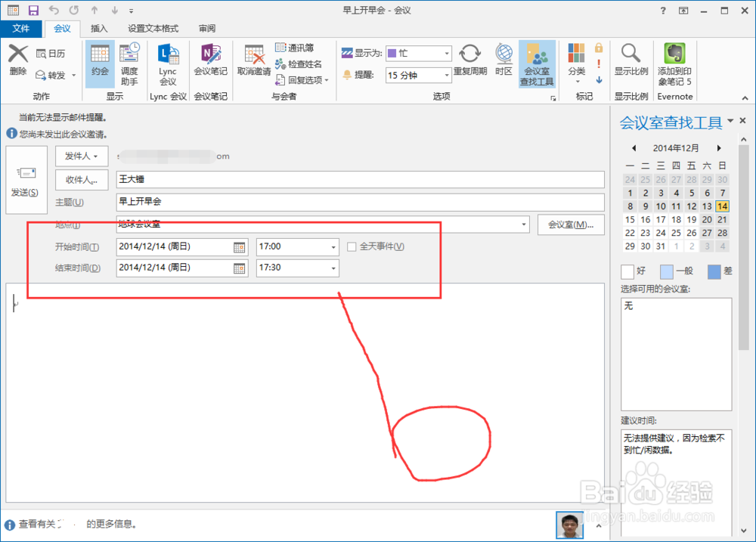Viewport: 756px width, 542px height.
Task: Select 无 in available rooms list
Action: point(629,305)
